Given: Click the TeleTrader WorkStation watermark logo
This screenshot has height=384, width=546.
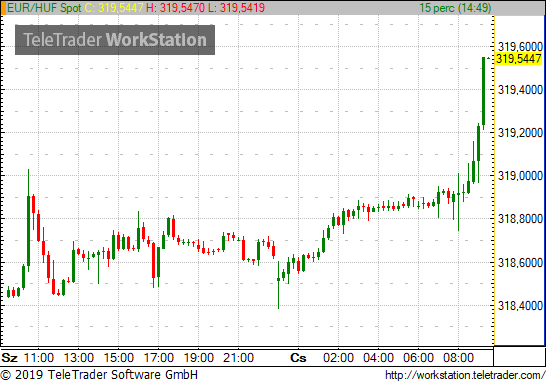Looking at the screenshot, I should [x=115, y=40].
